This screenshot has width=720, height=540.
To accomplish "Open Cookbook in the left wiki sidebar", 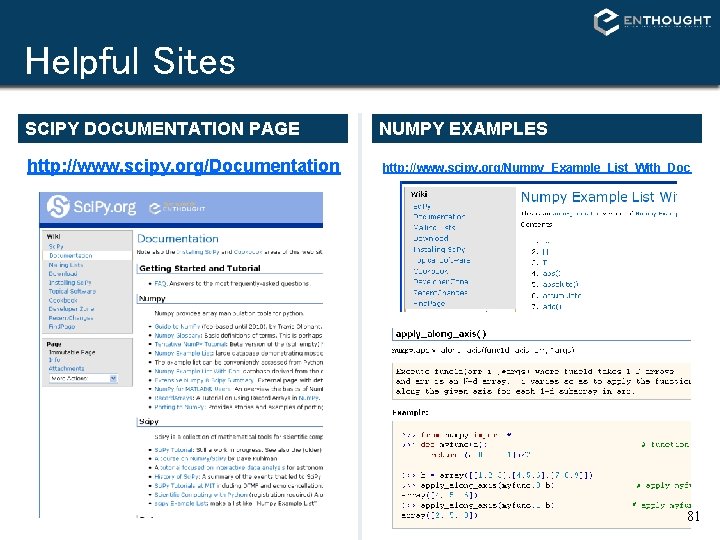I will 63,300.
